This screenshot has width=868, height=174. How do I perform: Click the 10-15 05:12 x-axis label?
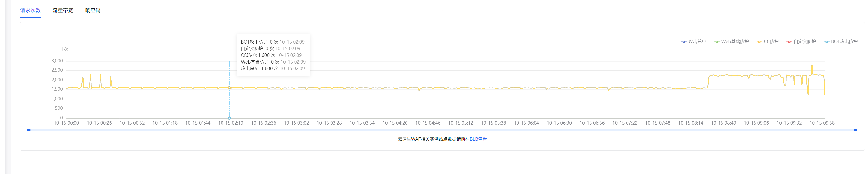point(460,123)
